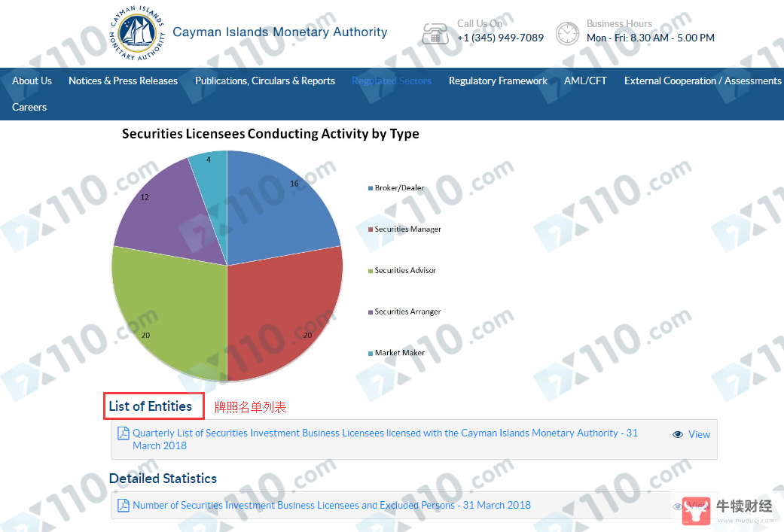Click the Market Maker teal legend swatch
The width and height of the screenshot is (784, 532).
(x=371, y=353)
